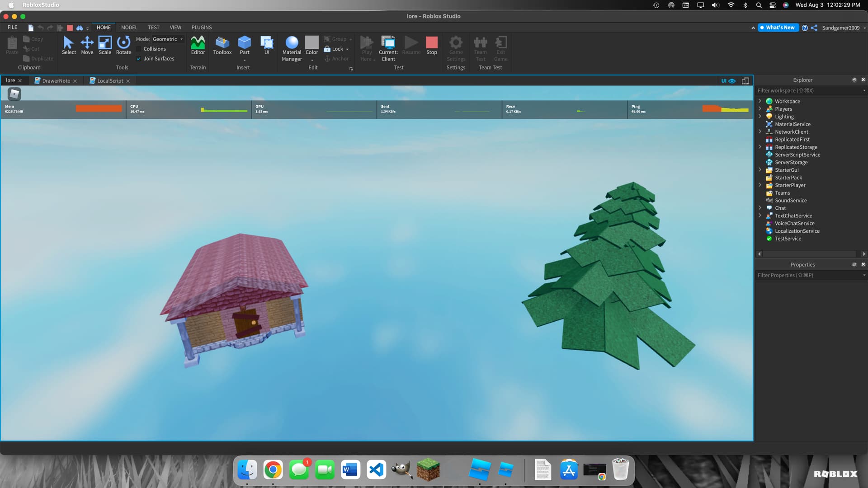Click the Exit Game icon
Viewport: 868px width, 488px height.
501,42
